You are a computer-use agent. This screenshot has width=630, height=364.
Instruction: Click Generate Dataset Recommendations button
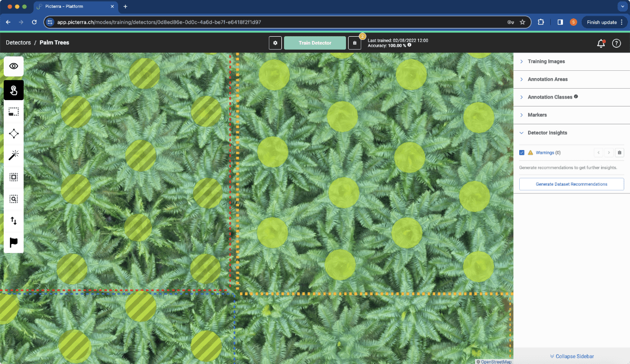click(571, 184)
